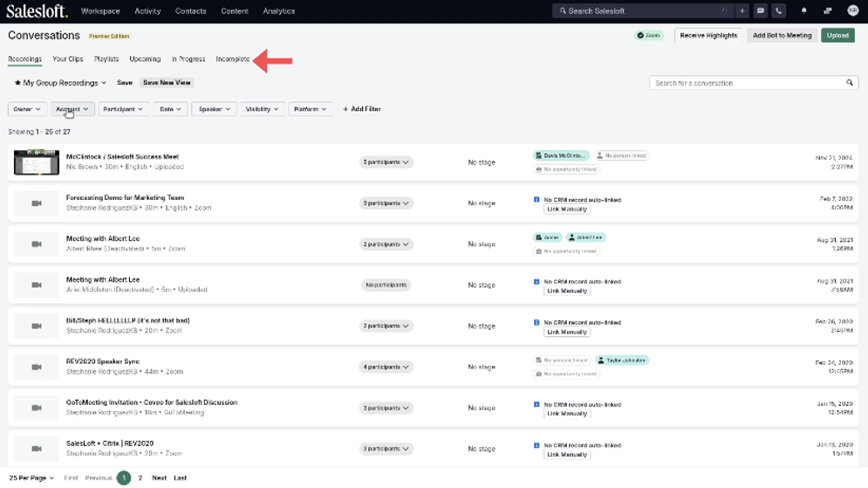This screenshot has height=488, width=868.
Task: Click the Acme account tag
Action: [x=548, y=237]
